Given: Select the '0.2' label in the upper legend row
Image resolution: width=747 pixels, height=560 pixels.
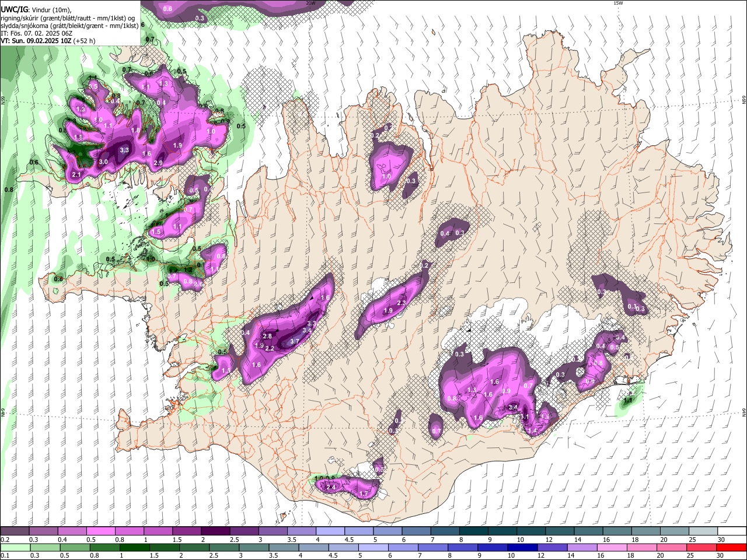Looking at the screenshot, I should point(5,540).
